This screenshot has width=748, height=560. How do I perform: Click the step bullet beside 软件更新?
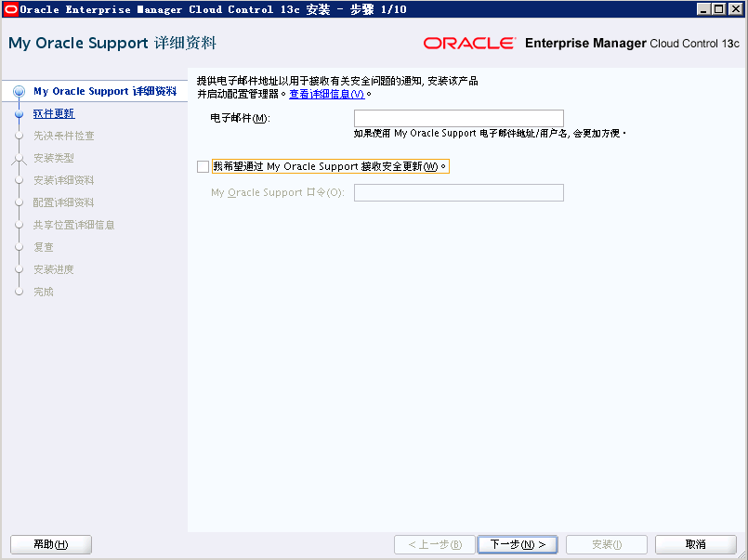pos(20,114)
